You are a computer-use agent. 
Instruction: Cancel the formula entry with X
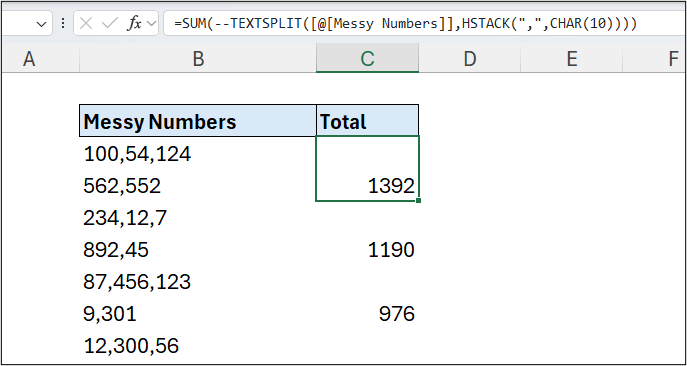(x=86, y=24)
